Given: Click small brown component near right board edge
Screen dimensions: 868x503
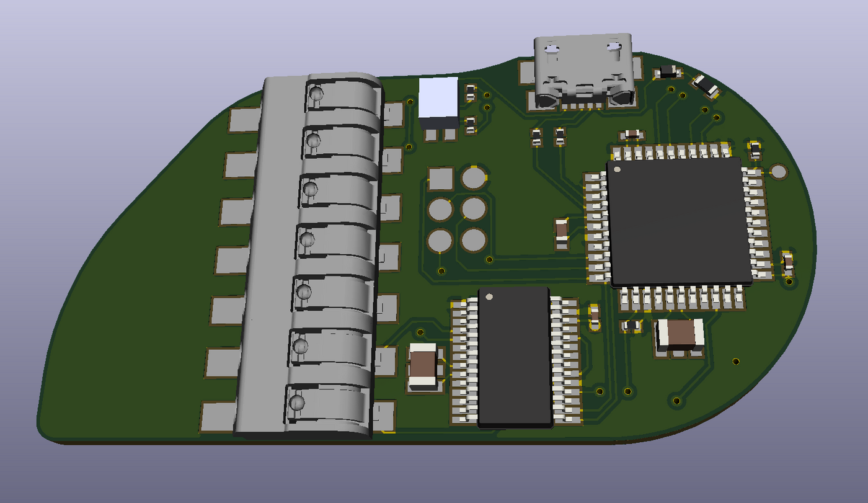Looking at the screenshot, I should pos(787,262).
